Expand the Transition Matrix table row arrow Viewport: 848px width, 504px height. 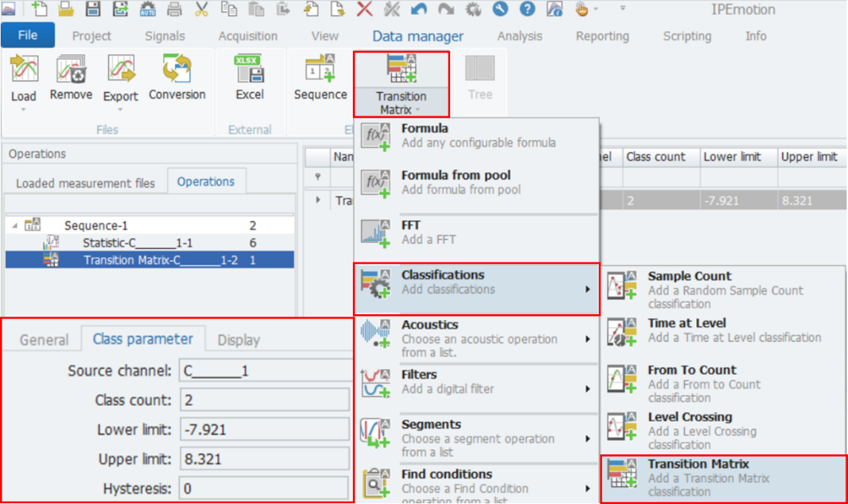tap(318, 200)
